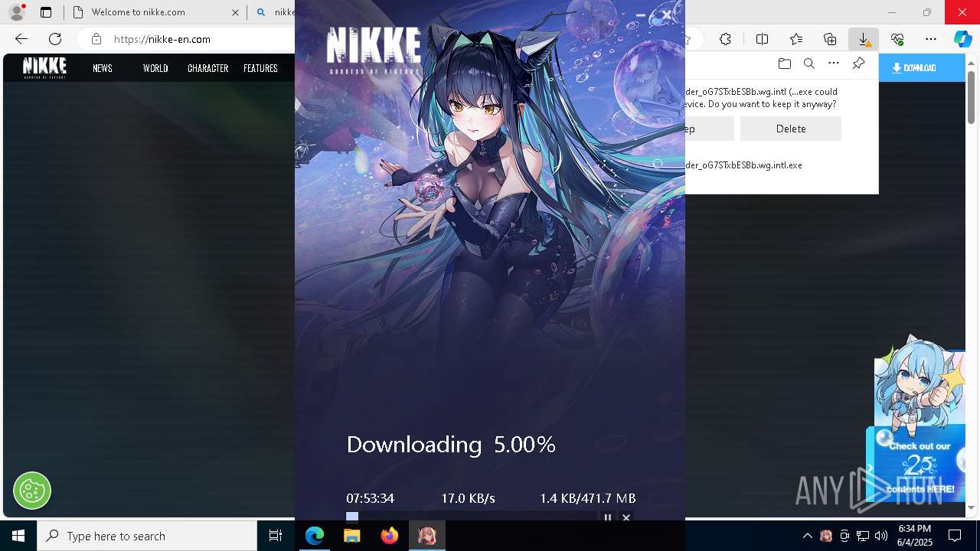
Task: Open Copilot sidebar icon
Action: click(963, 39)
